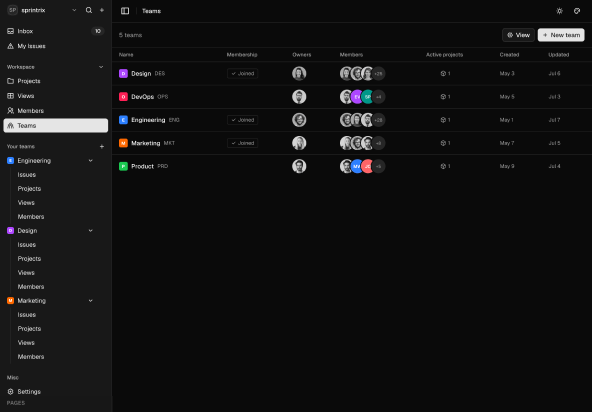Toggle Joined membership for Engineering team
Screen dimensions: 592x412
click(242, 120)
